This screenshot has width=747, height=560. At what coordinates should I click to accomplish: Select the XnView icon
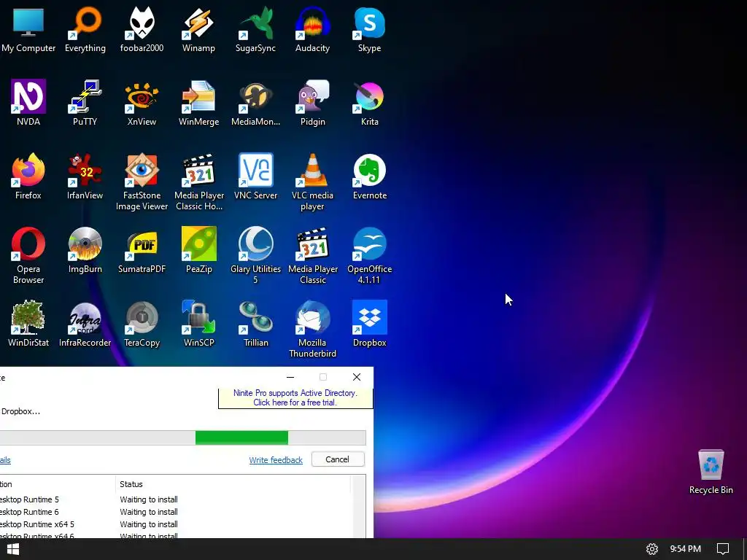tap(142, 103)
